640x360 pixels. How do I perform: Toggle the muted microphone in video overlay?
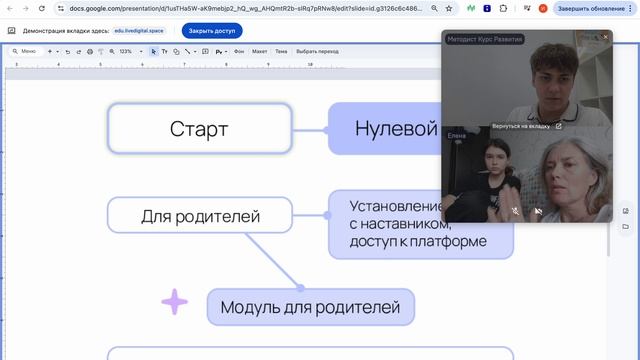[516, 211]
